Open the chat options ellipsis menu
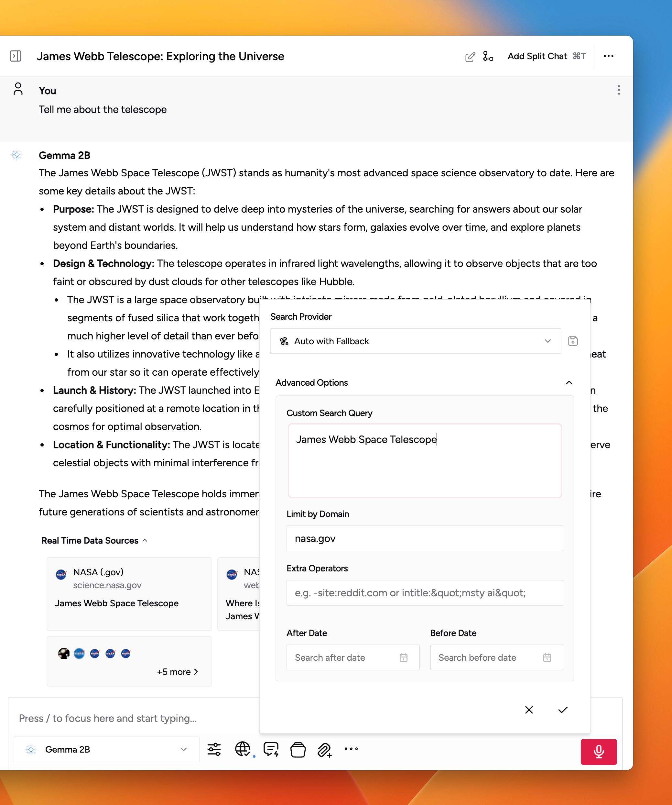 tap(609, 56)
